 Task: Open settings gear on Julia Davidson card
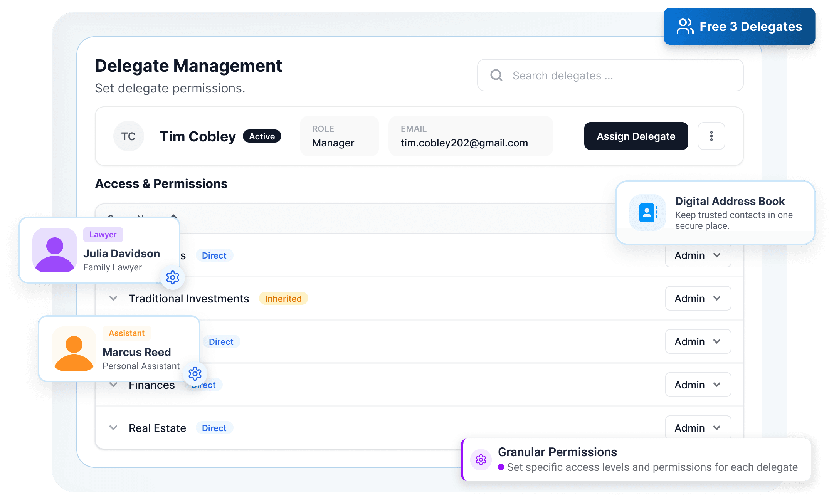pos(173,277)
